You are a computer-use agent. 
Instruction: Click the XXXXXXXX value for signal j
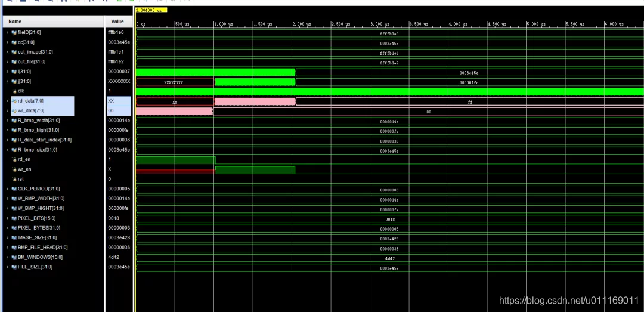pos(119,81)
